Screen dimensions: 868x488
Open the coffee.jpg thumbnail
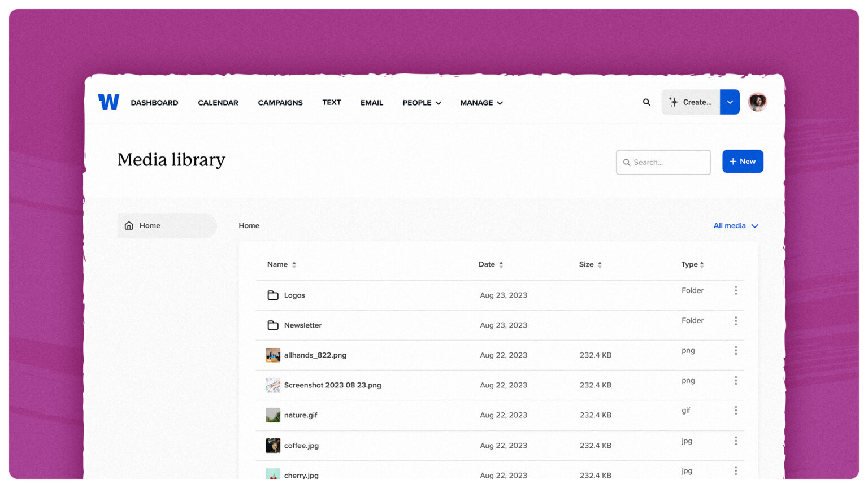click(x=273, y=445)
